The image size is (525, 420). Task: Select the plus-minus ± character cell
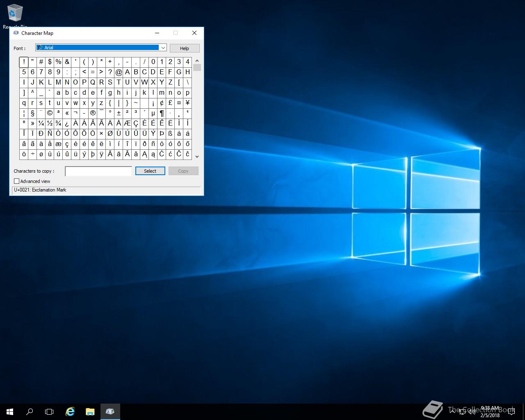119,113
